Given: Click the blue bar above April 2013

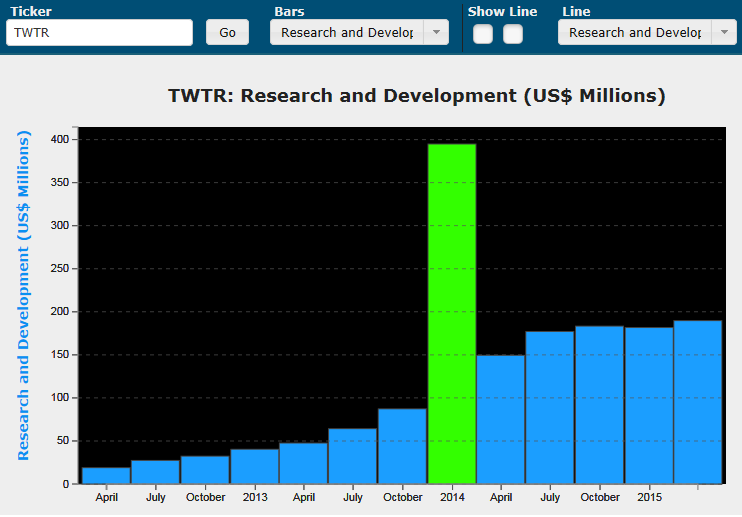Looking at the screenshot, I should pos(303,463).
